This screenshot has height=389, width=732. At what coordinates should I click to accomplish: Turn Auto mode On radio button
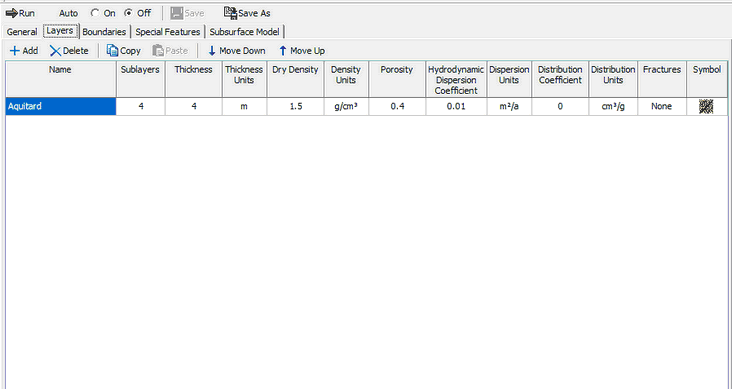(95, 13)
